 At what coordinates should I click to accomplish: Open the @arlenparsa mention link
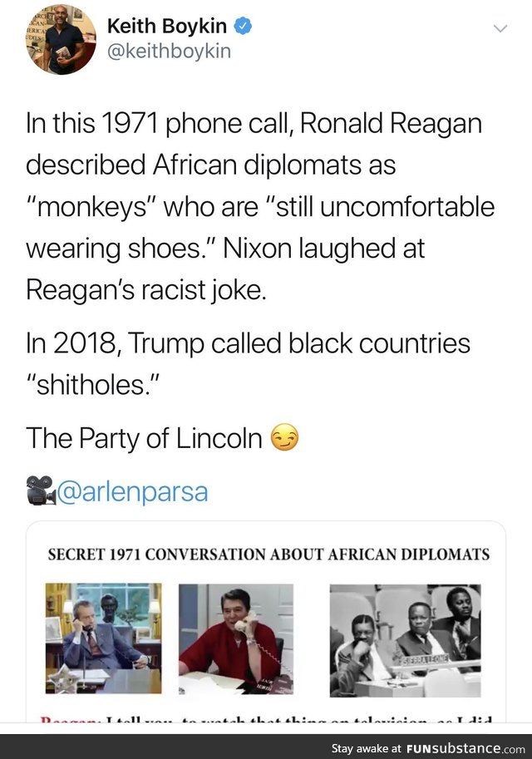coord(132,491)
